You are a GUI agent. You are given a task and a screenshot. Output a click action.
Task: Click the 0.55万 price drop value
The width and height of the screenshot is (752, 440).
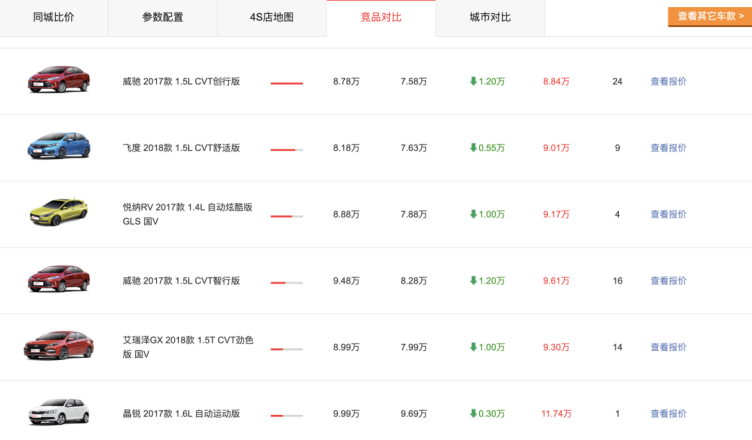(x=487, y=148)
